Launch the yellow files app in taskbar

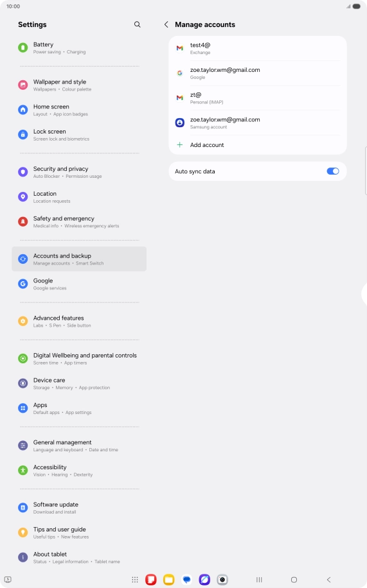(168, 580)
